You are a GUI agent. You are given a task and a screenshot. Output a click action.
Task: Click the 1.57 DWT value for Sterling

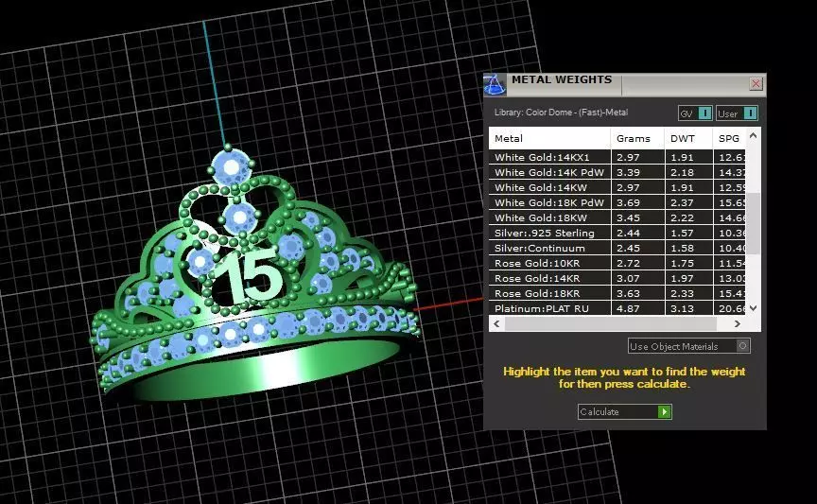tap(682, 233)
